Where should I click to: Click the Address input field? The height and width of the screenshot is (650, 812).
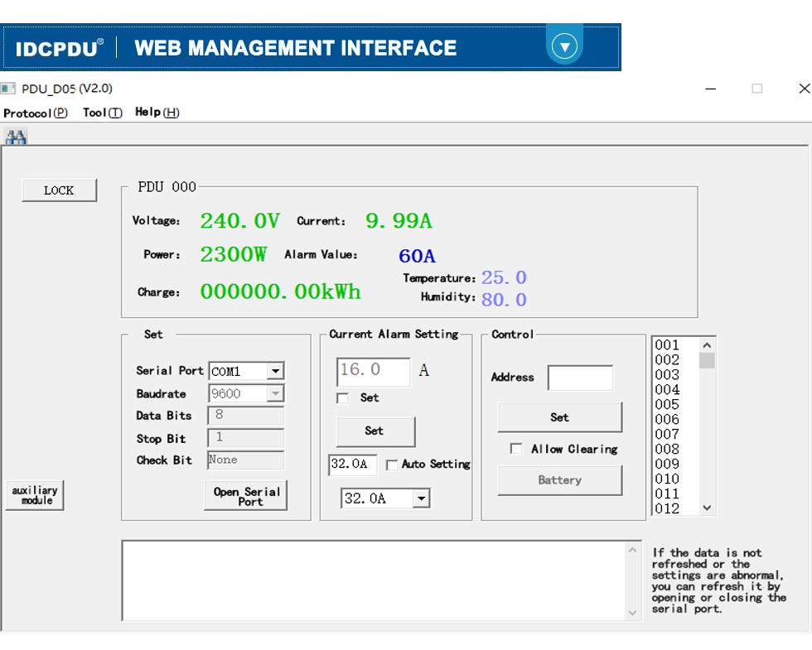coord(581,378)
